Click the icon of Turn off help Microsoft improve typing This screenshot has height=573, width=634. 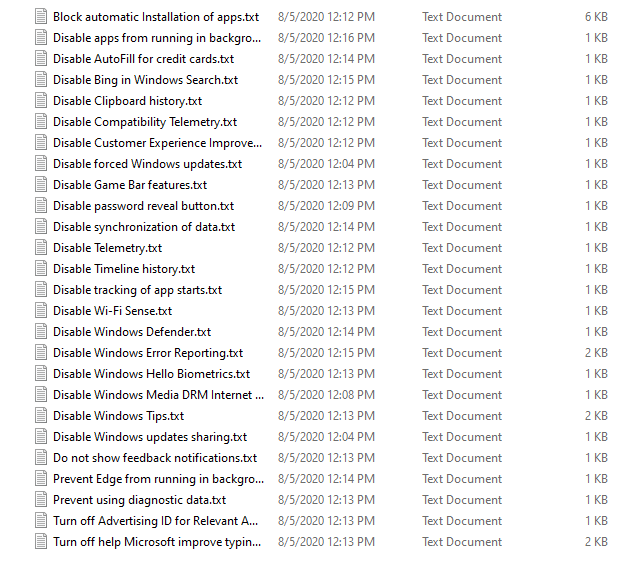click(x=41, y=543)
